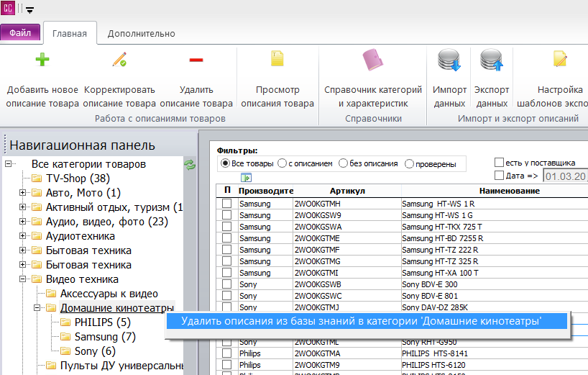Click the 'Навигационная панель' header title
The image size is (588, 375).
pyautogui.click(x=83, y=145)
